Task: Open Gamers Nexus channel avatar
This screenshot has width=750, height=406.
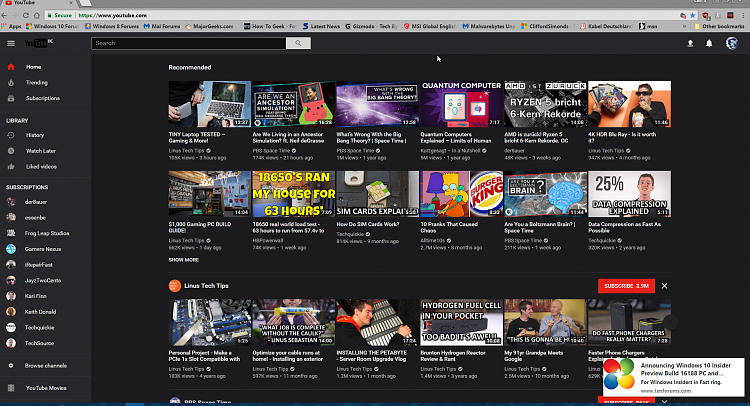Action: 11,249
